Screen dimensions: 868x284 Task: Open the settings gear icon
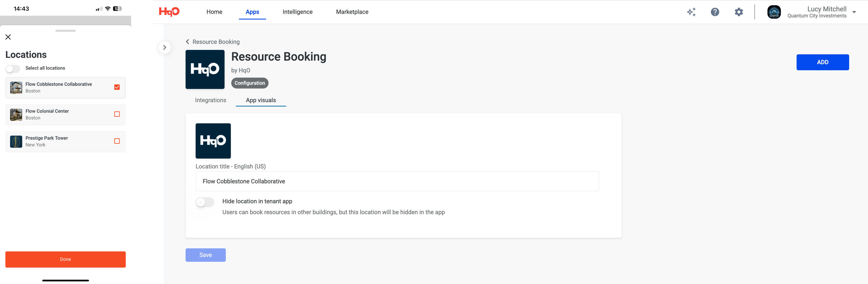coord(739,12)
